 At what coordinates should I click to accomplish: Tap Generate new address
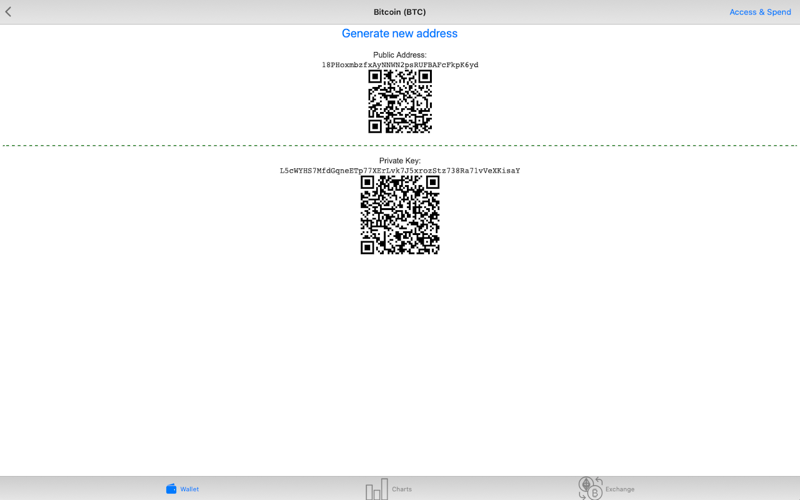399,34
